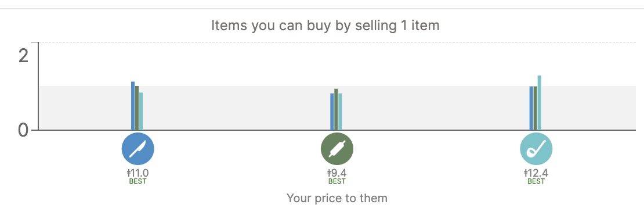Select the green rolling pin icon
644x222 pixels.
click(337, 149)
